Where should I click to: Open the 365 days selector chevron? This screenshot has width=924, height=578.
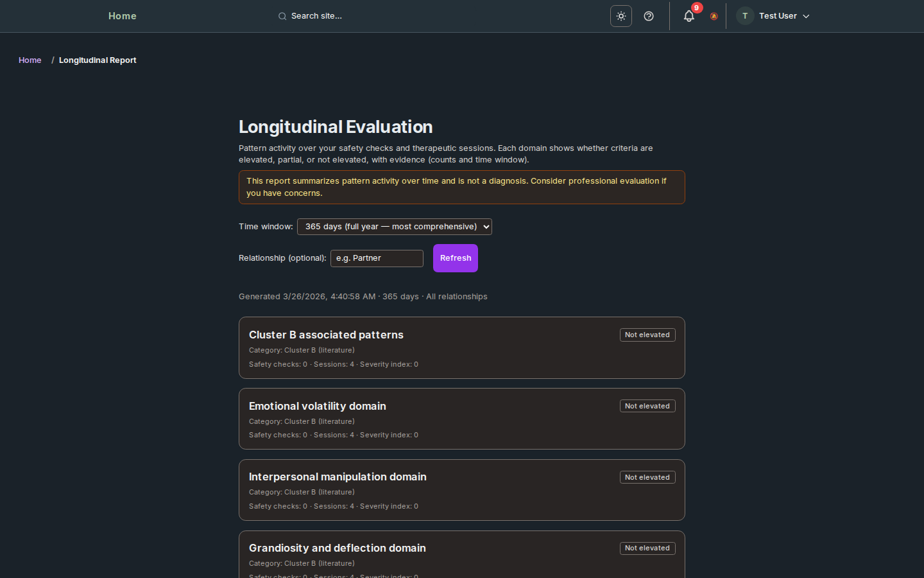click(x=486, y=227)
